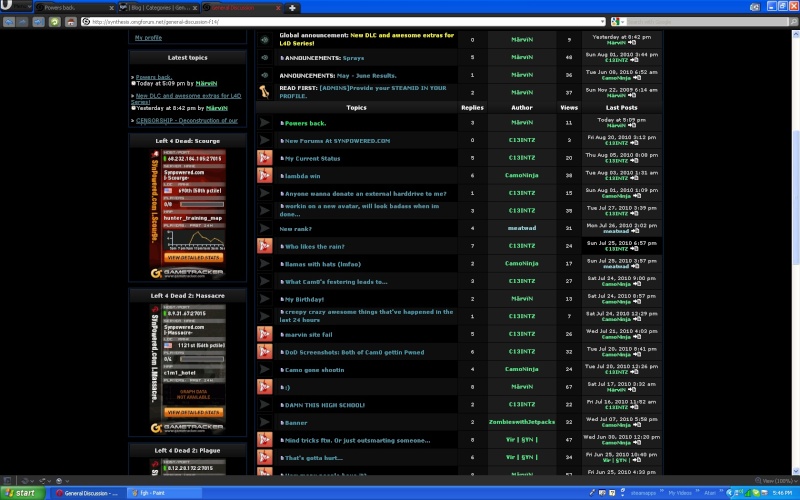Click hot topic icon for 'marvin site fail'
The image size is (800, 500).
click(x=264, y=334)
